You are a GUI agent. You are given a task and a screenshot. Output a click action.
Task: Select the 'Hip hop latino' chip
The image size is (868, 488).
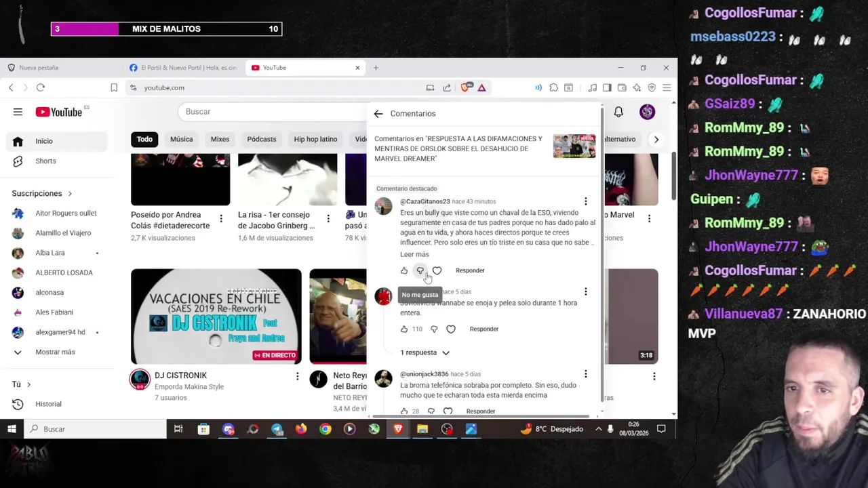(315, 140)
